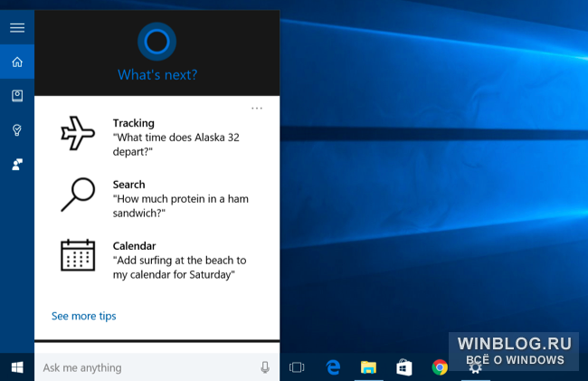This screenshot has width=588, height=381.
Task: Open the Windows Start button
Action: [17, 367]
